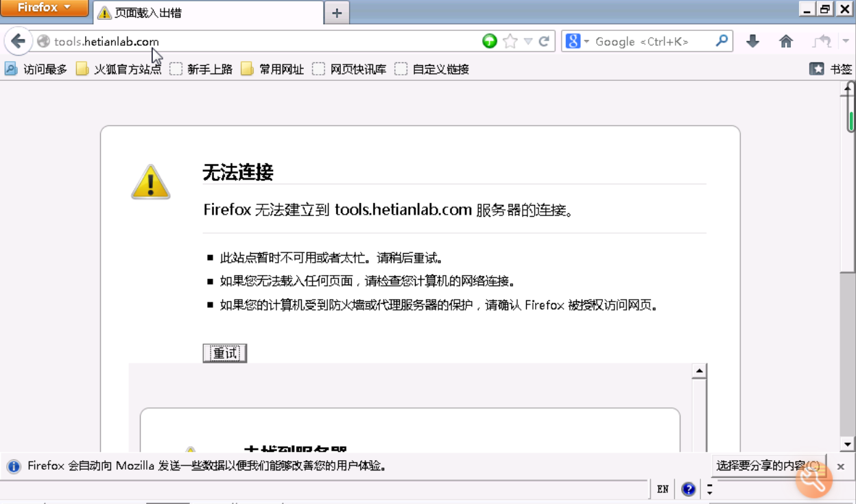Image resolution: width=856 pixels, height=504 pixels.
Task: Click the green go arrow icon
Action: pos(489,42)
